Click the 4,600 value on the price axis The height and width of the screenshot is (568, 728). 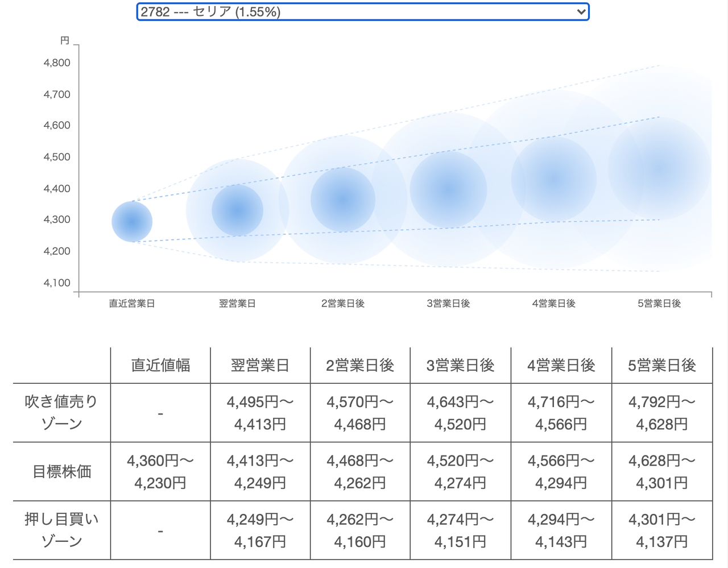pos(57,126)
